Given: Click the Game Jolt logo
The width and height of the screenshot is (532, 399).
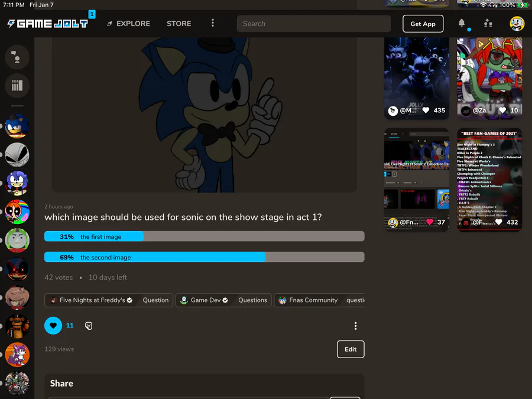Looking at the screenshot, I should (x=47, y=24).
